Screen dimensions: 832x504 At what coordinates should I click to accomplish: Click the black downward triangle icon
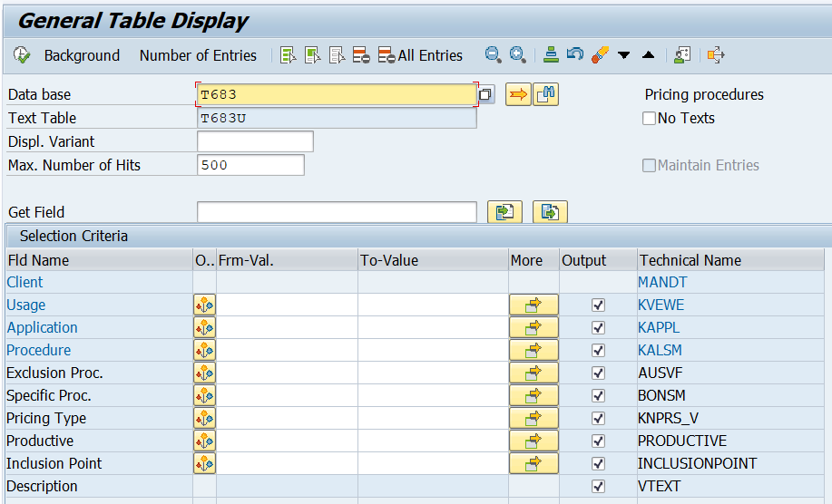[x=624, y=55]
